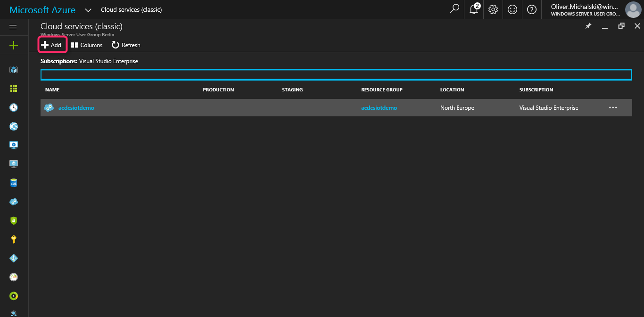The height and width of the screenshot is (317, 644).
Task: Open the acdcsiotdemo row ellipsis menu
Action: pos(613,108)
